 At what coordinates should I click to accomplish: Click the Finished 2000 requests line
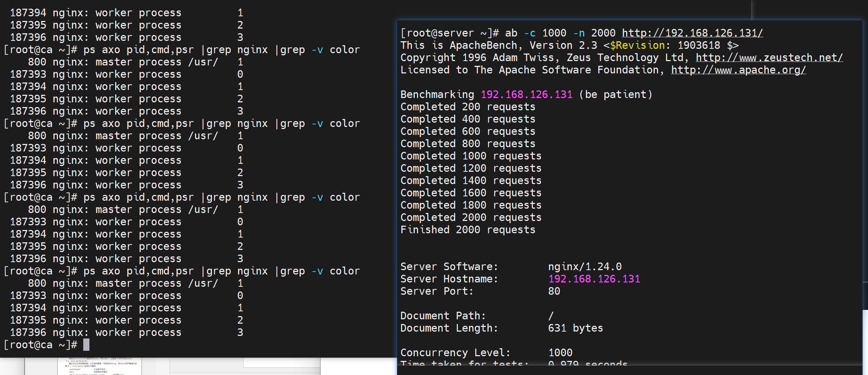[x=468, y=230]
